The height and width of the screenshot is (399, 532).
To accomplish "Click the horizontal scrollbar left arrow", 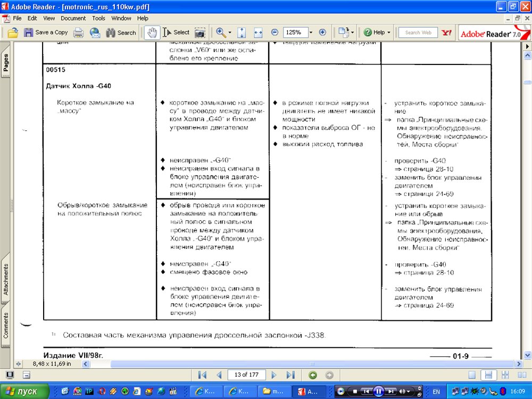I will point(86,364).
